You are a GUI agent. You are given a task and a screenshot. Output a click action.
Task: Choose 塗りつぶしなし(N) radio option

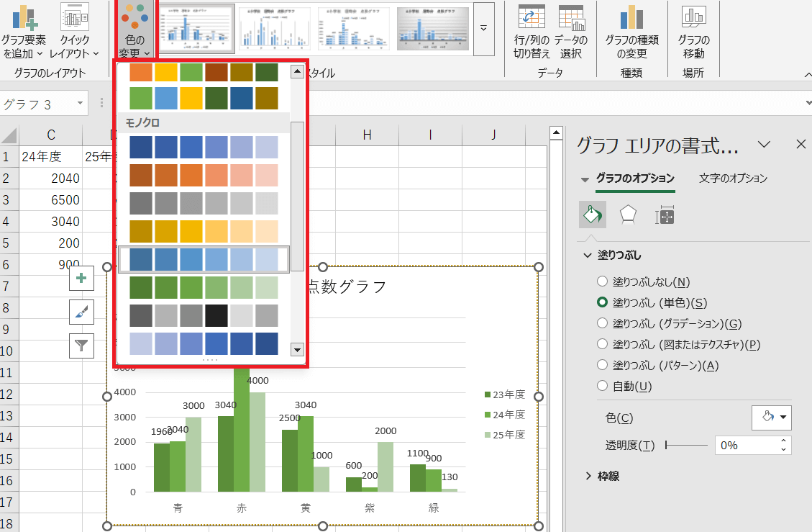(x=602, y=281)
